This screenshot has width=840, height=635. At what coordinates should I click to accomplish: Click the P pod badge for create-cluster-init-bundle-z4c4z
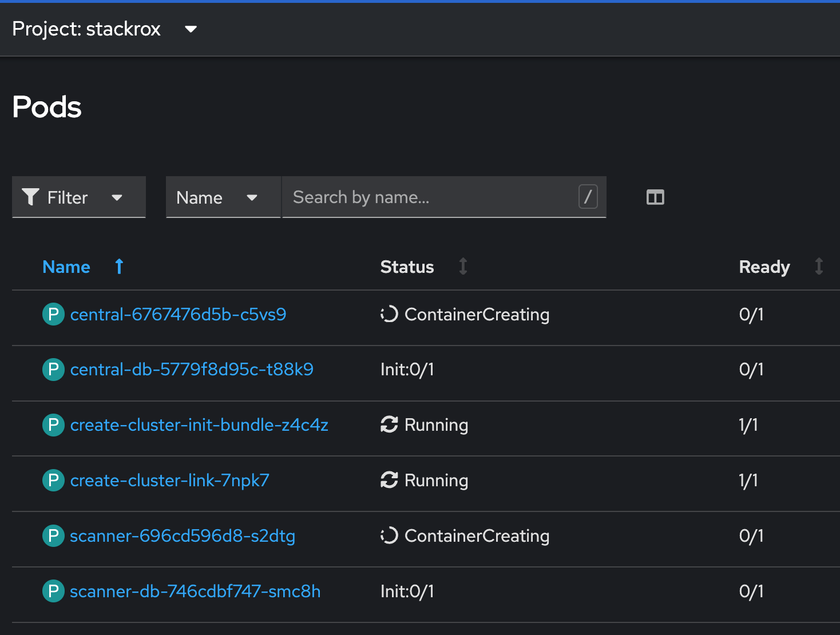(53, 425)
